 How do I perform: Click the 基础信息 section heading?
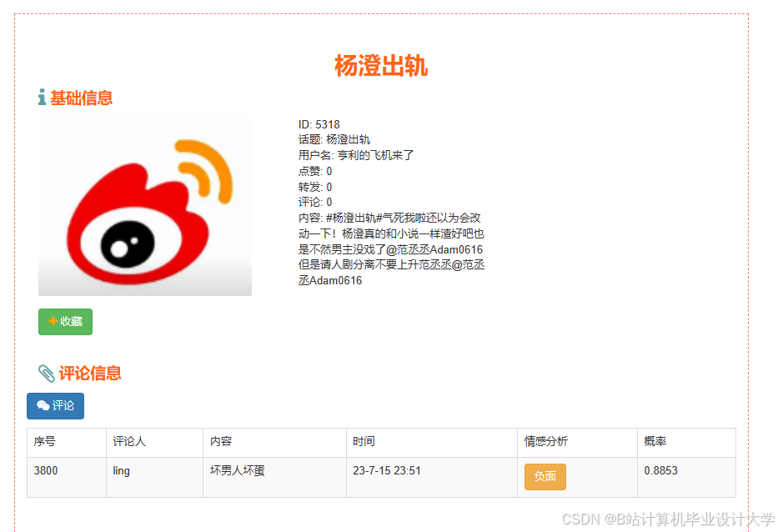coord(82,98)
